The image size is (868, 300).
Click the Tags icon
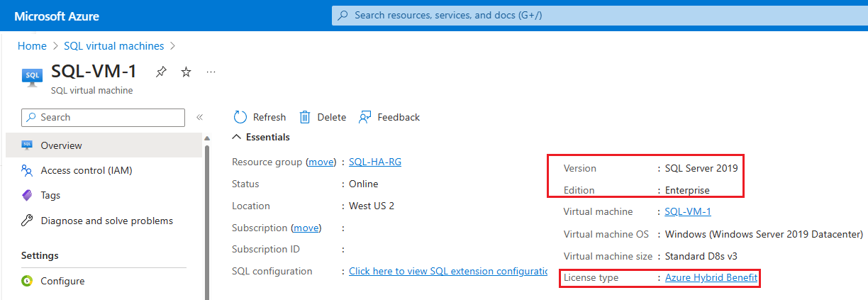[28, 195]
